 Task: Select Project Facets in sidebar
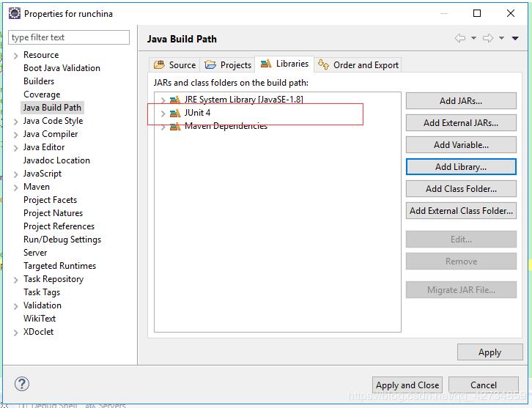tap(51, 200)
